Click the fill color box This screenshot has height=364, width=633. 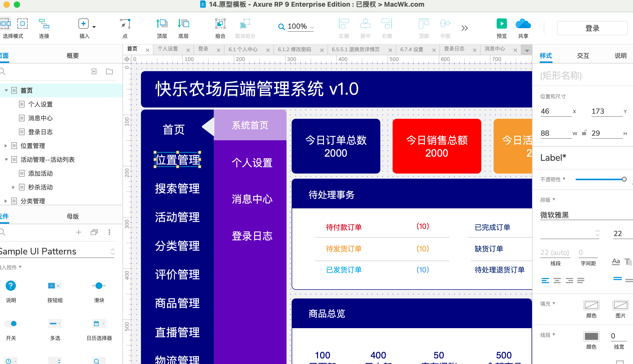tap(591, 305)
